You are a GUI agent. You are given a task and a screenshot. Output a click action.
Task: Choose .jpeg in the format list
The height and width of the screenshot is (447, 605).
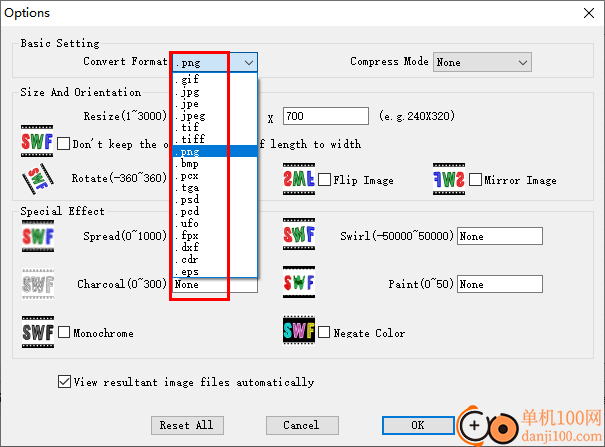(215, 116)
